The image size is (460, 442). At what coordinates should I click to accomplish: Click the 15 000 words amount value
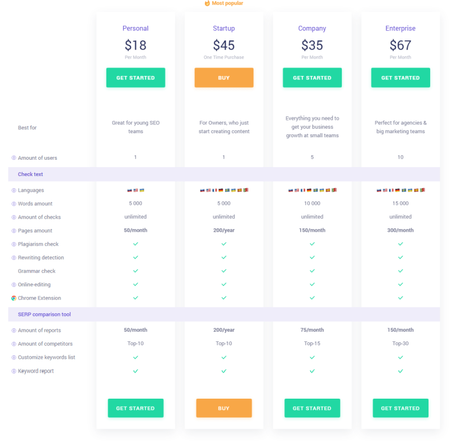tap(401, 203)
